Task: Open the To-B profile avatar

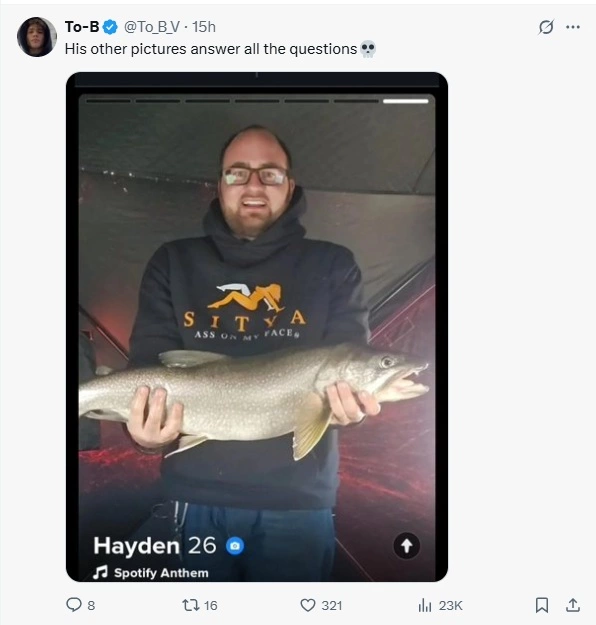Action: (x=37, y=37)
